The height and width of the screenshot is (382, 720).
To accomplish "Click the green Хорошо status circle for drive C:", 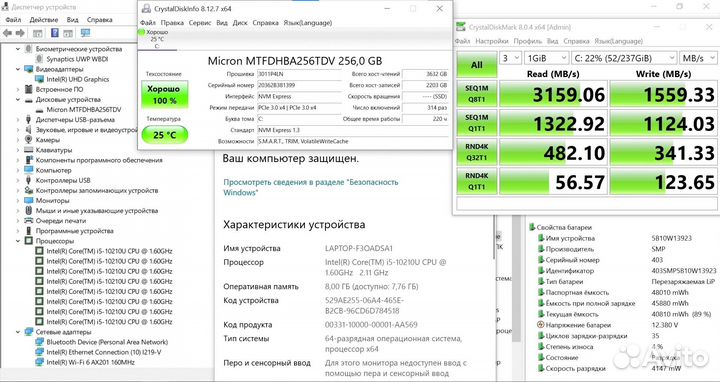I will coord(142,32).
